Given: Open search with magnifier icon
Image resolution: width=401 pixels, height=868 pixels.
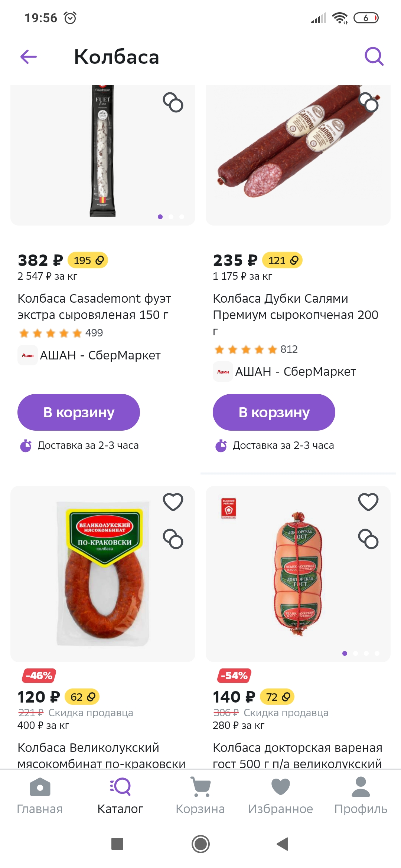Looking at the screenshot, I should pos(374,56).
